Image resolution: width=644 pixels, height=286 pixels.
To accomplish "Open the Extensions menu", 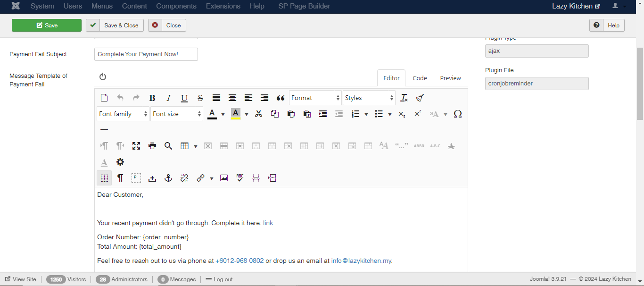I will pyautogui.click(x=223, y=6).
